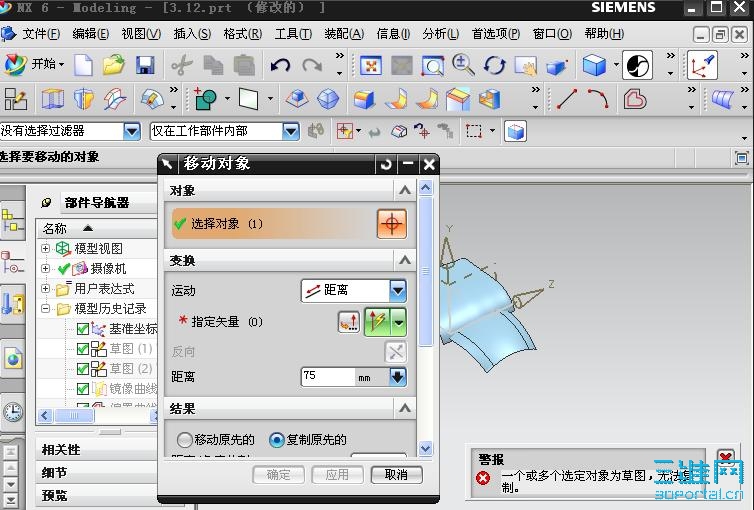Open the 文件(F) menu

[41, 34]
